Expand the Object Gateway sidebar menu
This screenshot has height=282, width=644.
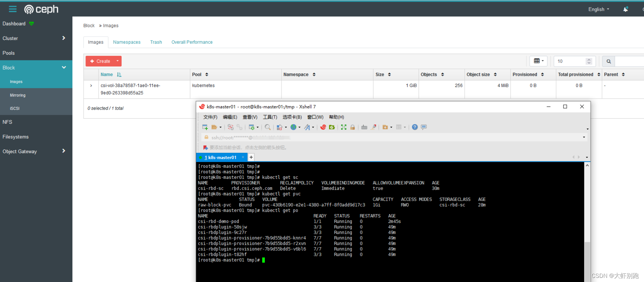pyautogui.click(x=63, y=151)
